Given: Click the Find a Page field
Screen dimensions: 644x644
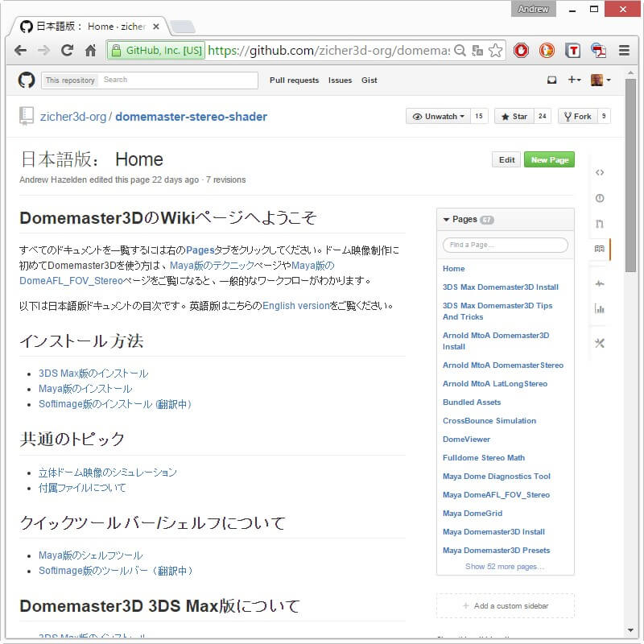Looking at the screenshot, I should coord(506,246).
